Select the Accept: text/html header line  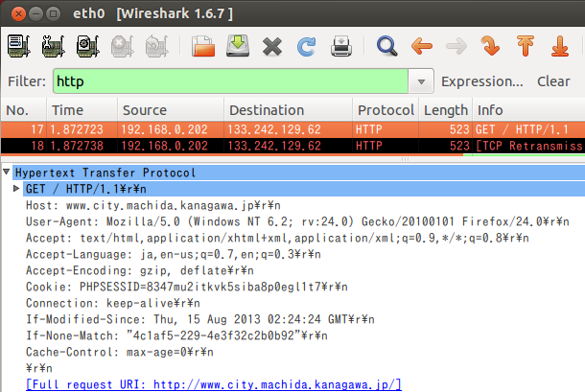[x=277, y=238]
